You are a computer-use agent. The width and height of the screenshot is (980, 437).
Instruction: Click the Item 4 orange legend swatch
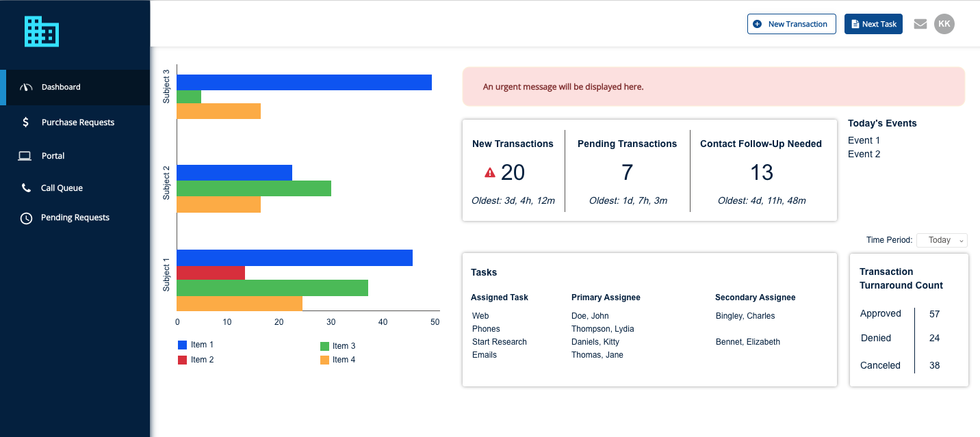(324, 360)
